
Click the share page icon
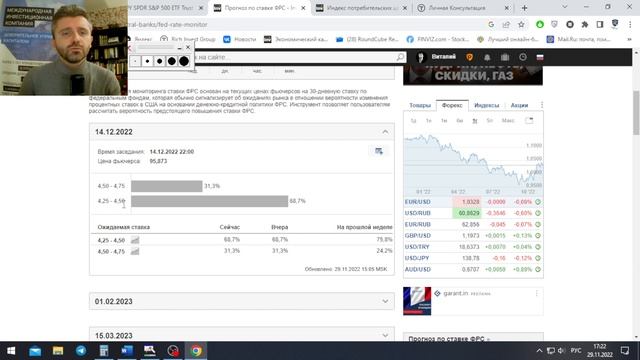tap(506, 24)
